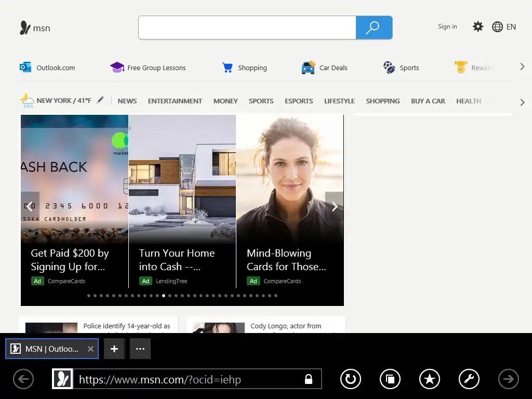The height and width of the screenshot is (399, 532).
Task: Open the SPORTS category tab
Action: coord(261,101)
